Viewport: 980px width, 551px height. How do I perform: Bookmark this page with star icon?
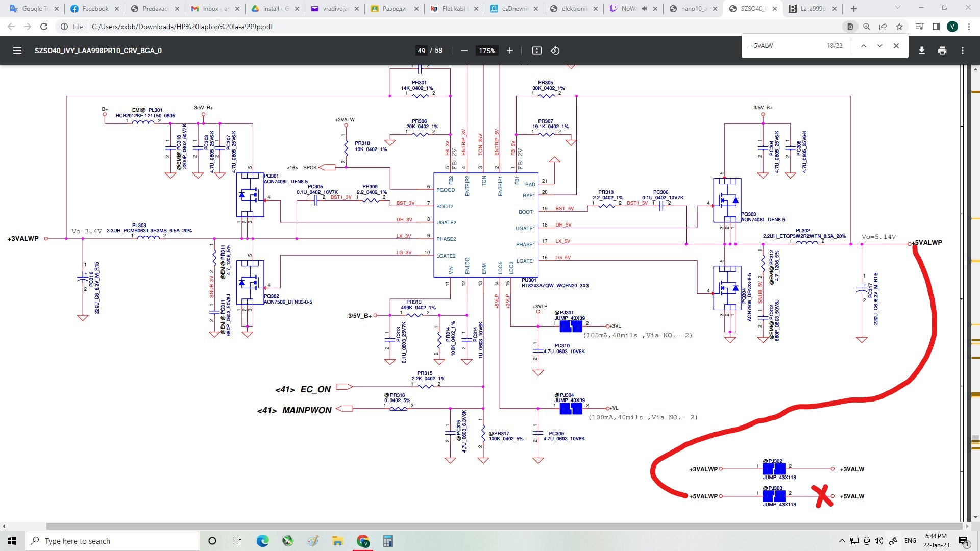899,27
